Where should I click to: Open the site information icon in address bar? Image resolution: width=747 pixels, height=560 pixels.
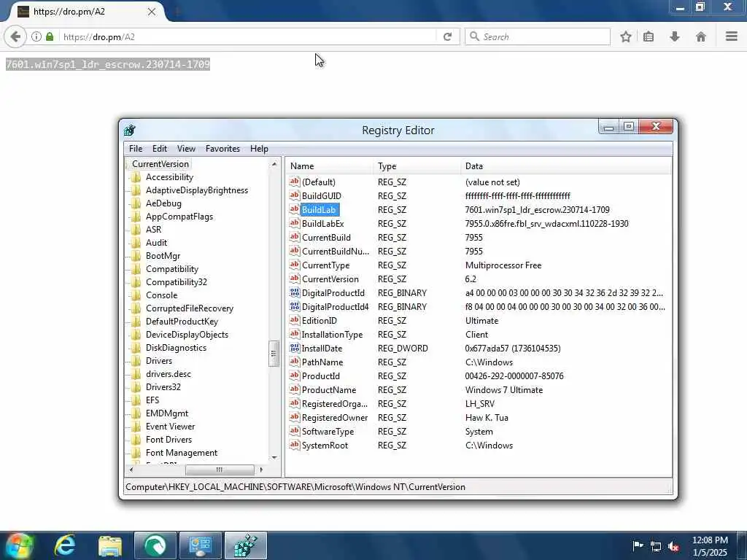click(36, 36)
